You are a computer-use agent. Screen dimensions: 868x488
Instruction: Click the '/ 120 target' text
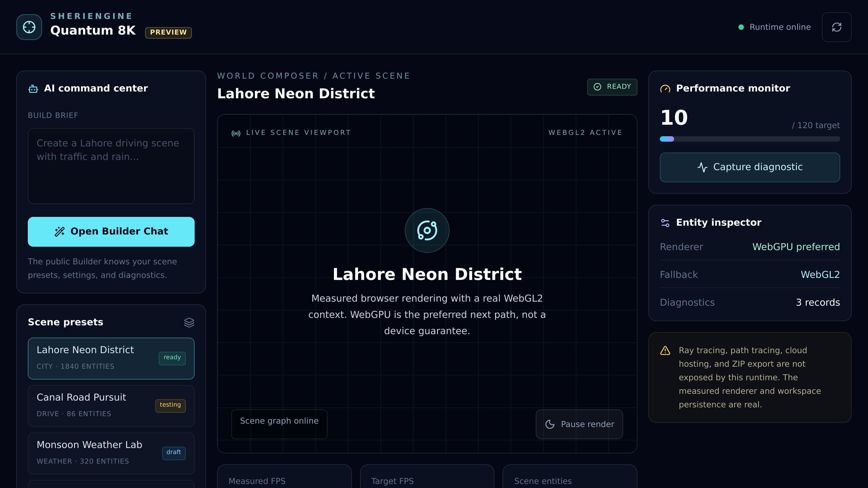tap(816, 126)
